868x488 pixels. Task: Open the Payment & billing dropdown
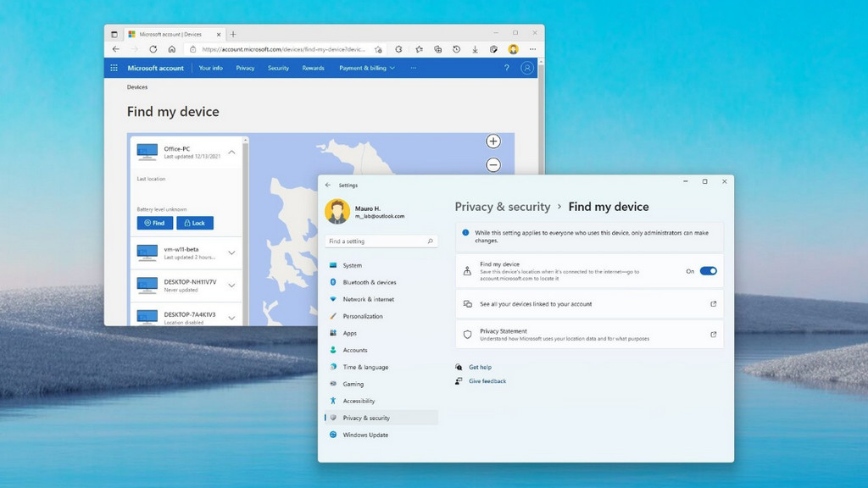pyautogui.click(x=367, y=68)
